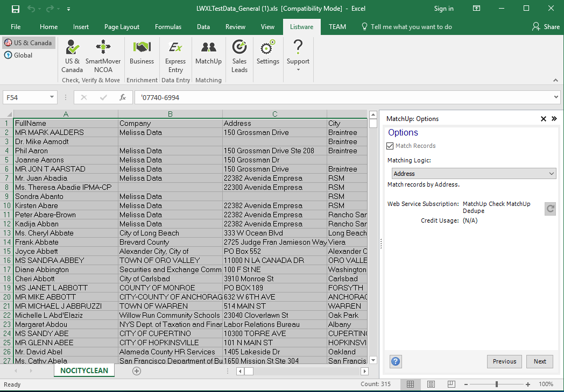Screen dimensions: 564x392
Task: Launch the Business enrichment tool
Action: coord(142,53)
